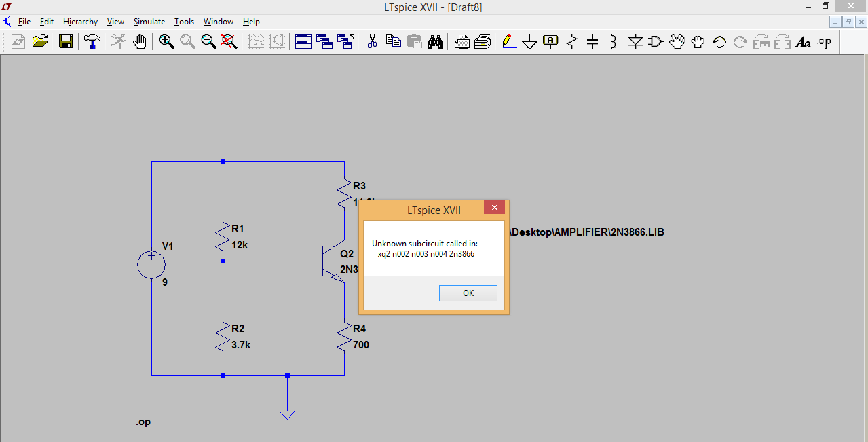The width and height of the screenshot is (868, 442).
Task: Open the View menu
Action: (x=116, y=22)
